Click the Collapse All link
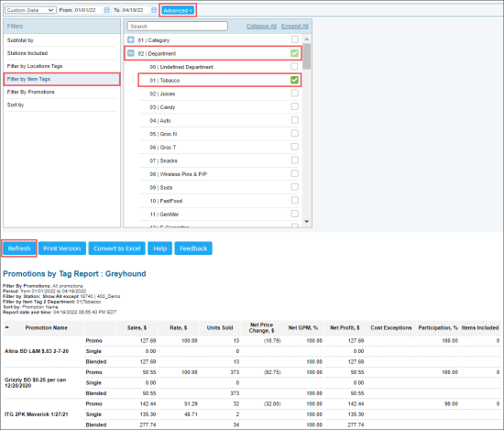The width and height of the screenshot is (504, 430). coord(261,27)
